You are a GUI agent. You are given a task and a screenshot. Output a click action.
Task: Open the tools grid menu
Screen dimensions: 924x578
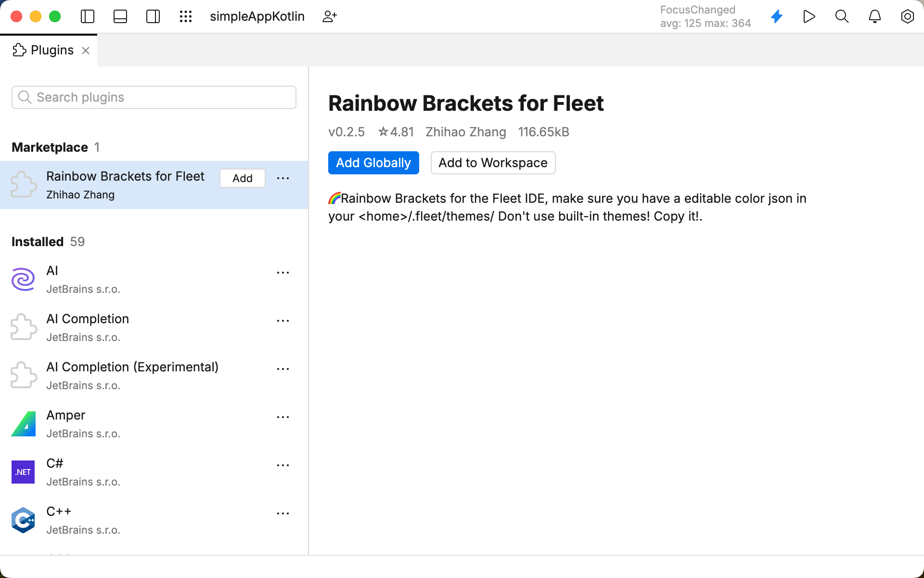tap(186, 16)
